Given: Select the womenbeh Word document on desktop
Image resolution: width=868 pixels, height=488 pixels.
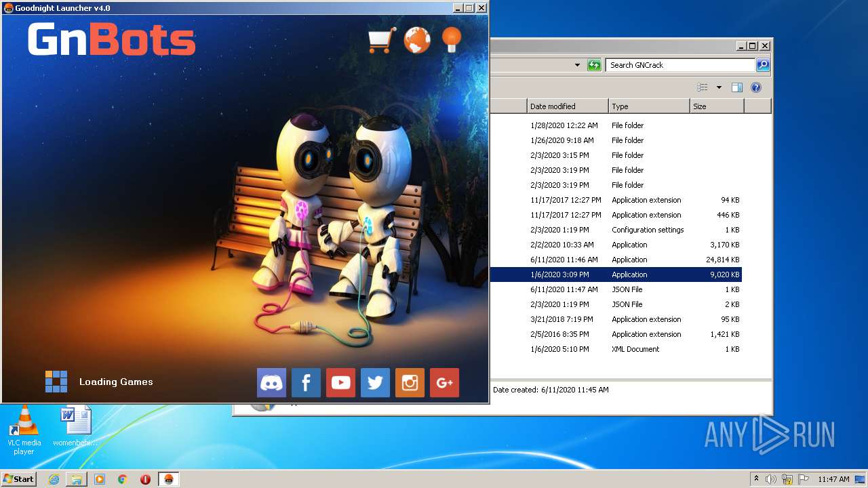Looking at the screenshot, I should (x=75, y=427).
